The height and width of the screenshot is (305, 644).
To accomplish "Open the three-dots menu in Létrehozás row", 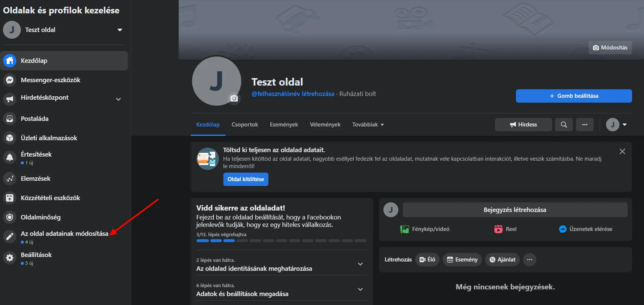I will coord(530,260).
